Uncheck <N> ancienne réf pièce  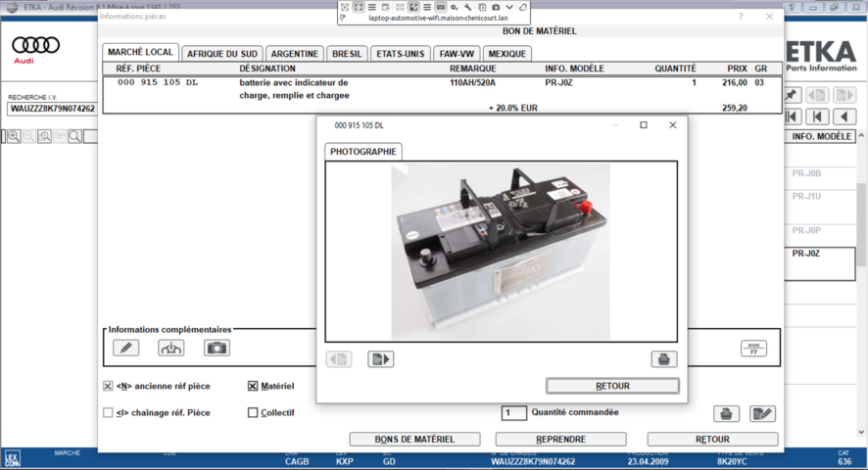(108, 386)
